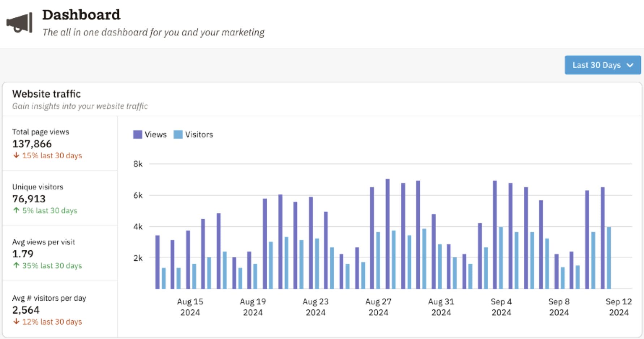The height and width of the screenshot is (339, 644).
Task: Click the 8k y-axis label
Action: coord(138,164)
